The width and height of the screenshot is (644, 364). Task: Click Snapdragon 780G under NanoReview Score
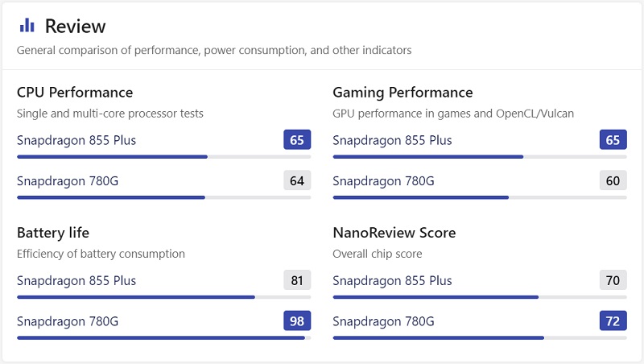click(383, 321)
